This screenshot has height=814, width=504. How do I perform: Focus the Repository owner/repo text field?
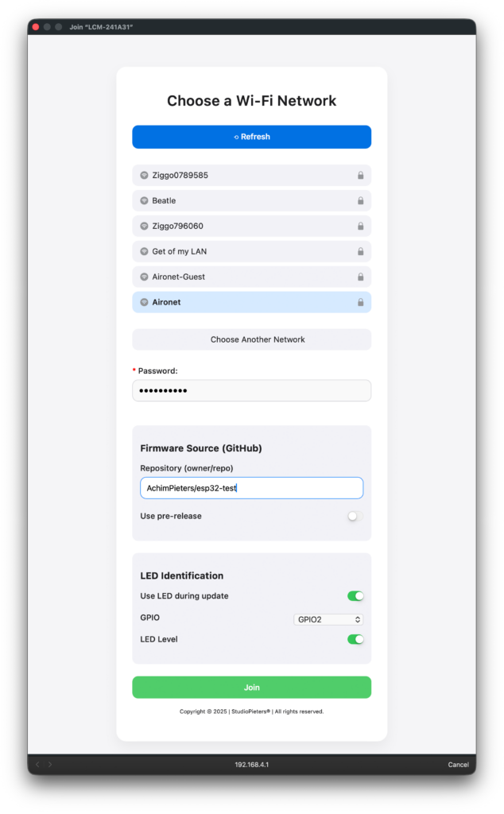(x=251, y=488)
